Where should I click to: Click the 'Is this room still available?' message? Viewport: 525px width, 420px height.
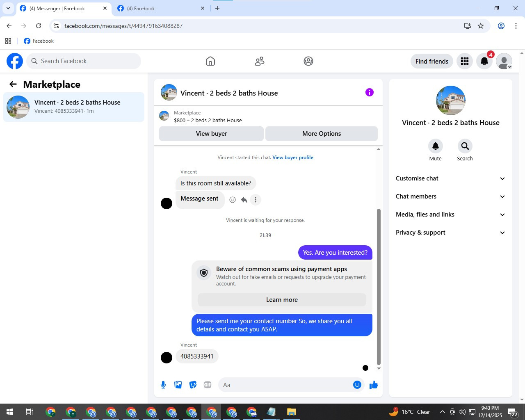pos(216,183)
